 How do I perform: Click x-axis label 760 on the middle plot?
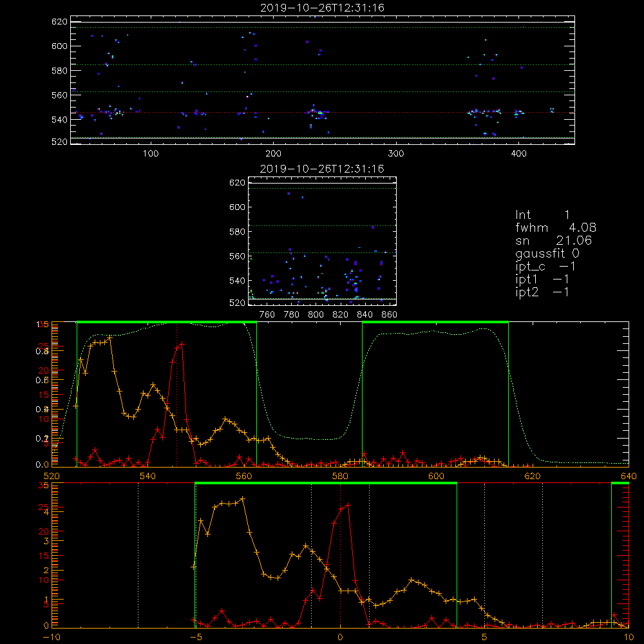point(267,315)
